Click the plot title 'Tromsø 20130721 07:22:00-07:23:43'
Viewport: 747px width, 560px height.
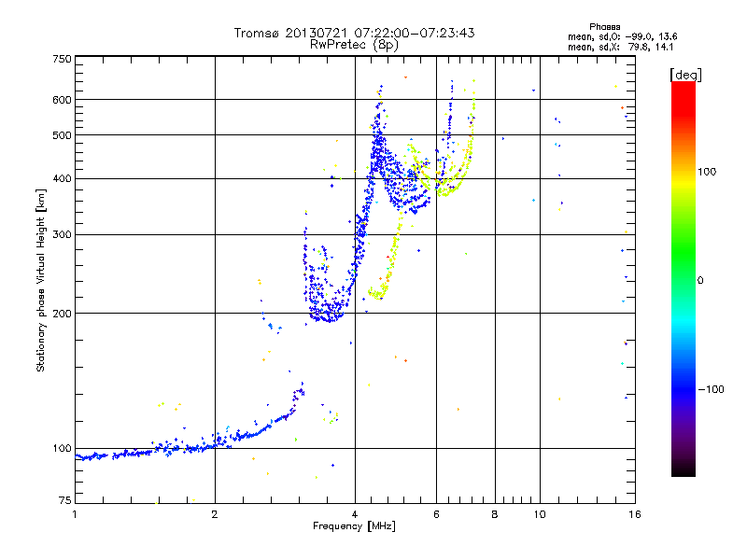click(354, 33)
